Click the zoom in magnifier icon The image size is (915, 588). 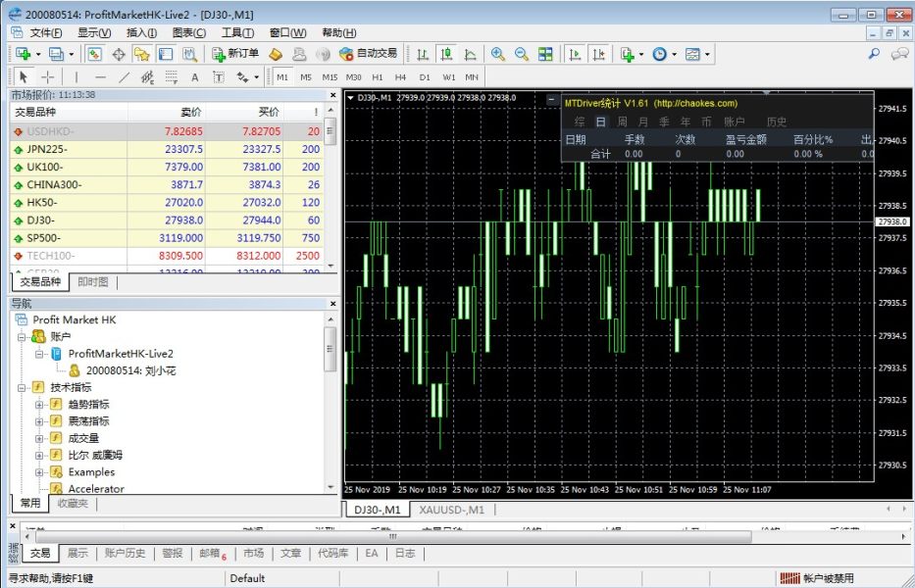click(x=498, y=54)
